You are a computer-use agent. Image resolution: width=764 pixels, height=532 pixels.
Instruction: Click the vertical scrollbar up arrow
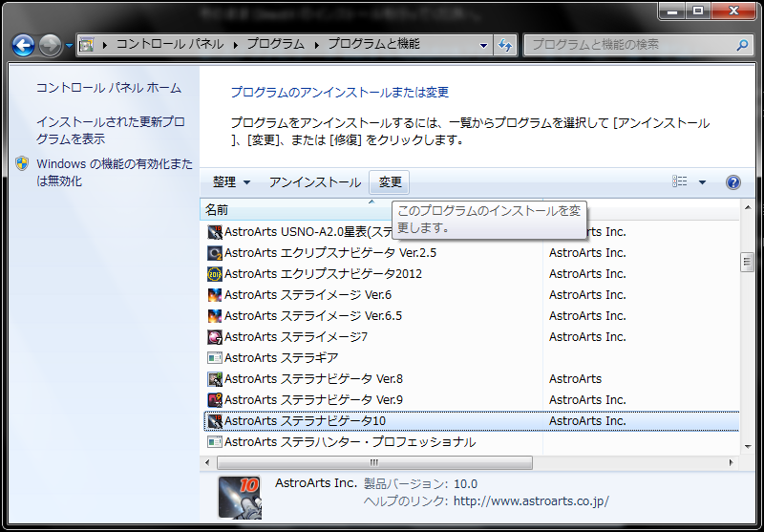[x=748, y=208]
